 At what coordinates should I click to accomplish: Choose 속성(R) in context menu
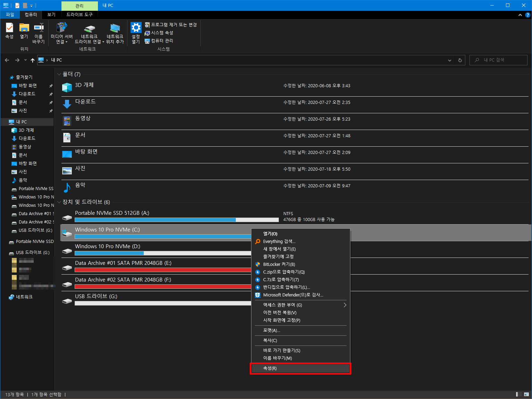(301, 368)
